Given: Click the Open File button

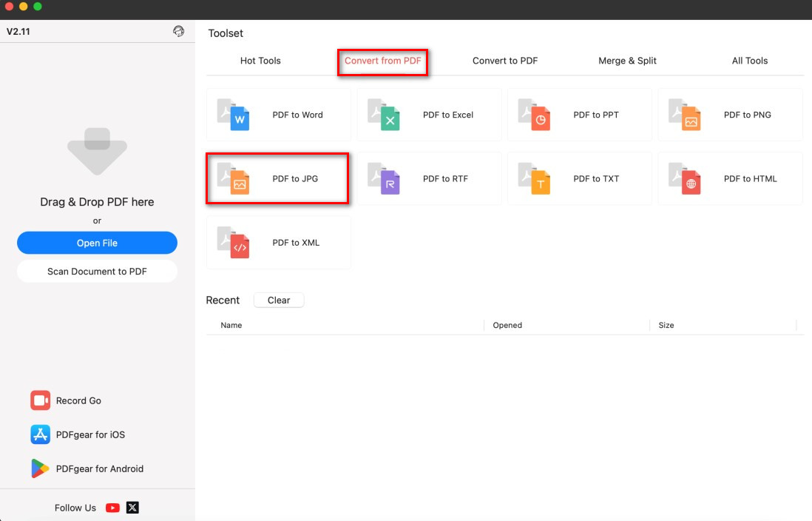Looking at the screenshot, I should click(97, 243).
